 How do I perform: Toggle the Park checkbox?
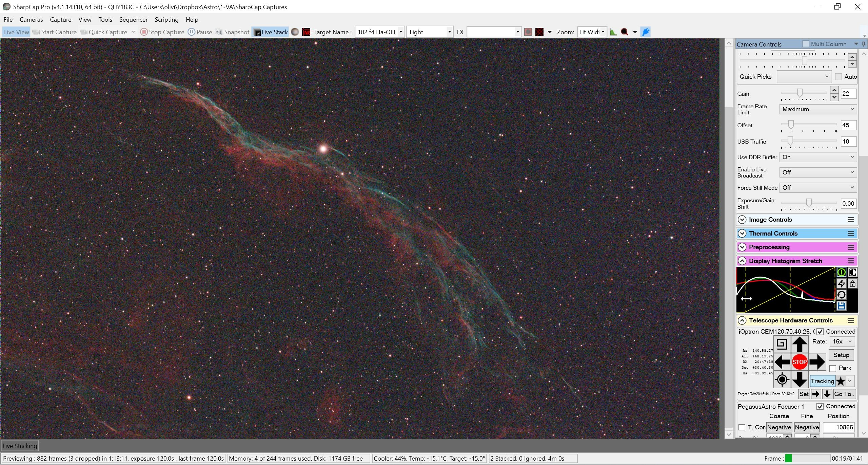833,368
